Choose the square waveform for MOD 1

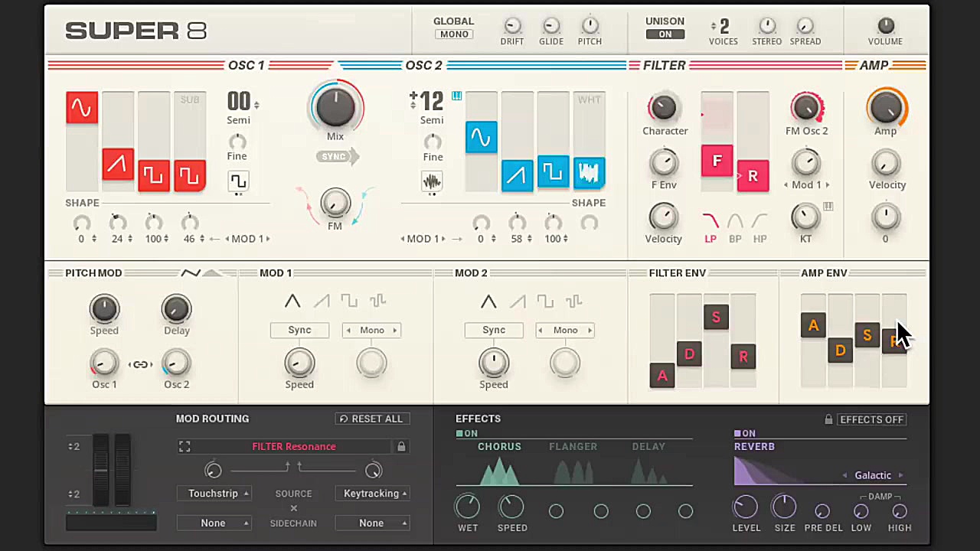pos(349,302)
